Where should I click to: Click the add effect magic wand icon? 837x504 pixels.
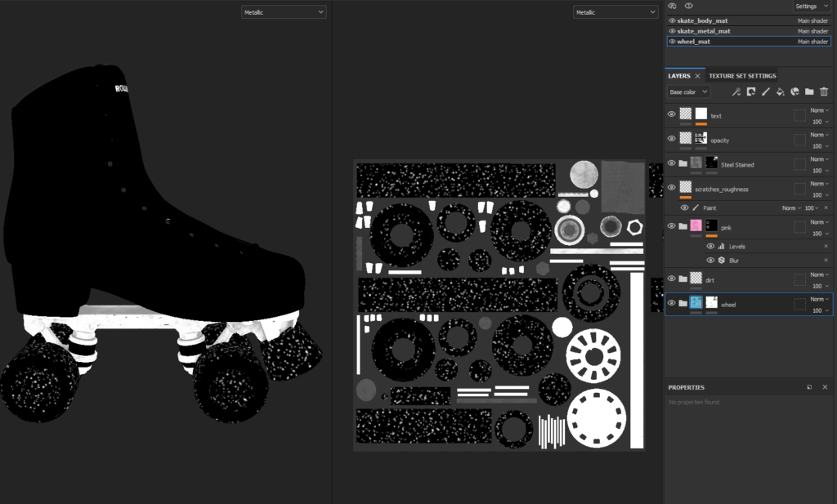pyautogui.click(x=736, y=91)
